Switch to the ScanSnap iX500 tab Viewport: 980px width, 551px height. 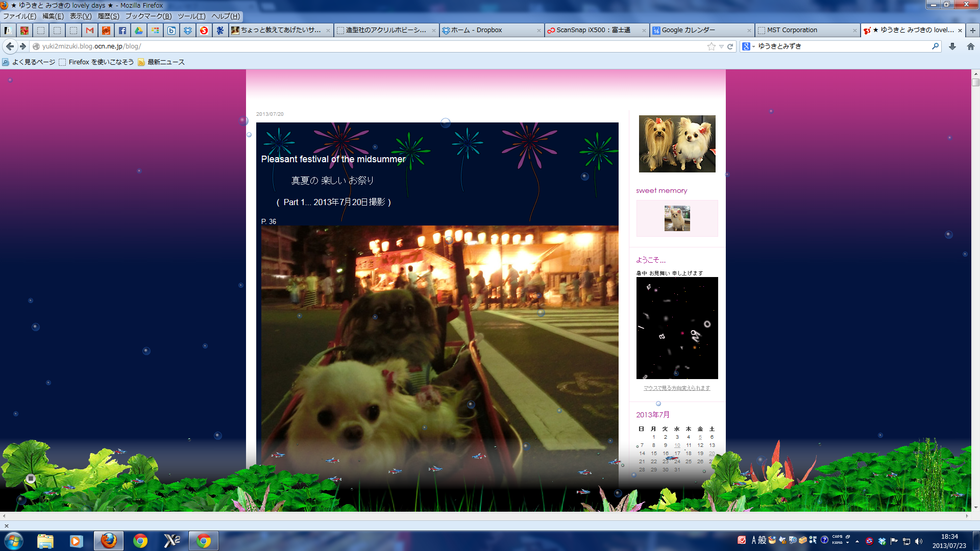point(597,31)
